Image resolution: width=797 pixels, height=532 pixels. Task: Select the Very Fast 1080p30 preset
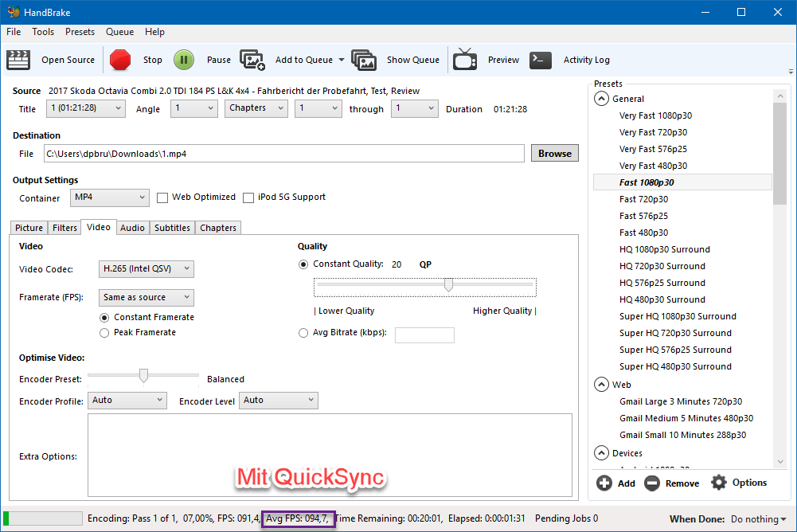coord(655,115)
